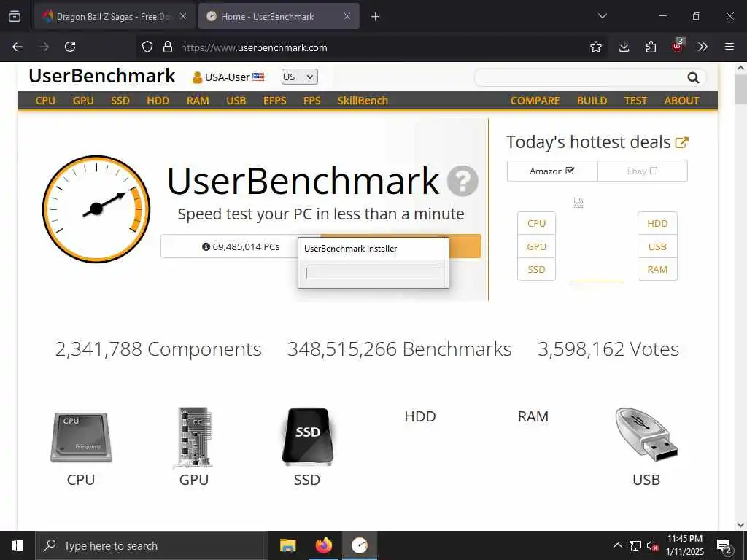This screenshot has height=560, width=747.
Task: Open SkillBench in the nav bar
Action: 363,101
